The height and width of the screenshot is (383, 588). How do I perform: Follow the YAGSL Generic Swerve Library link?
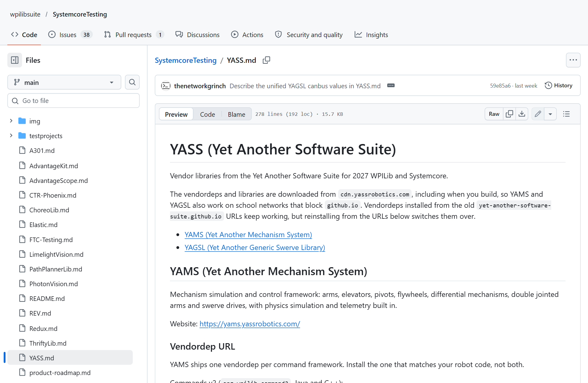(x=255, y=247)
